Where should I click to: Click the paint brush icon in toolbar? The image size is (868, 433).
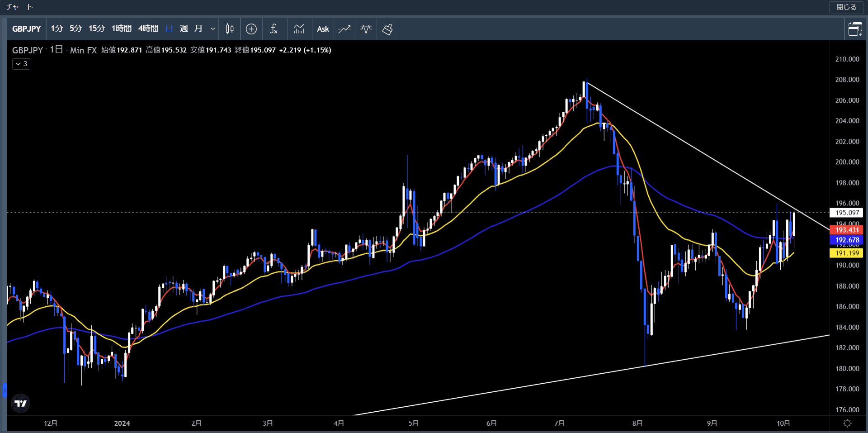(x=387, y=29)
